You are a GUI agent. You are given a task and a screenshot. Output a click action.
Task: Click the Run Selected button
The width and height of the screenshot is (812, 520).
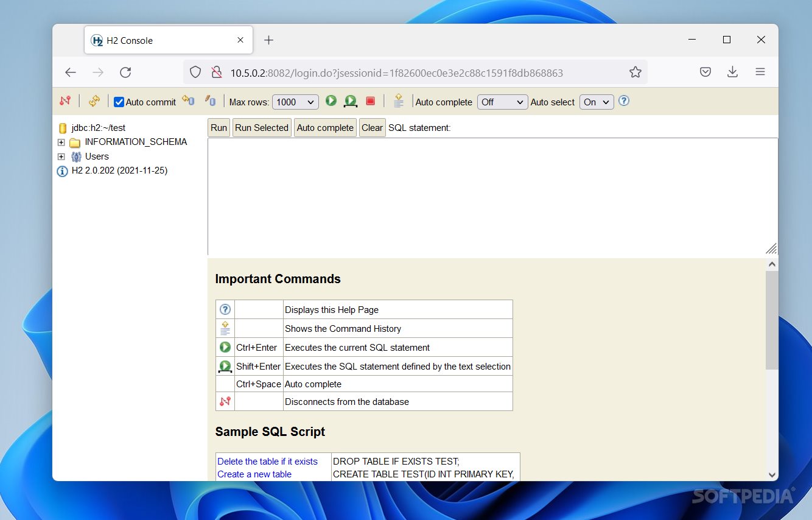[262, 128]
